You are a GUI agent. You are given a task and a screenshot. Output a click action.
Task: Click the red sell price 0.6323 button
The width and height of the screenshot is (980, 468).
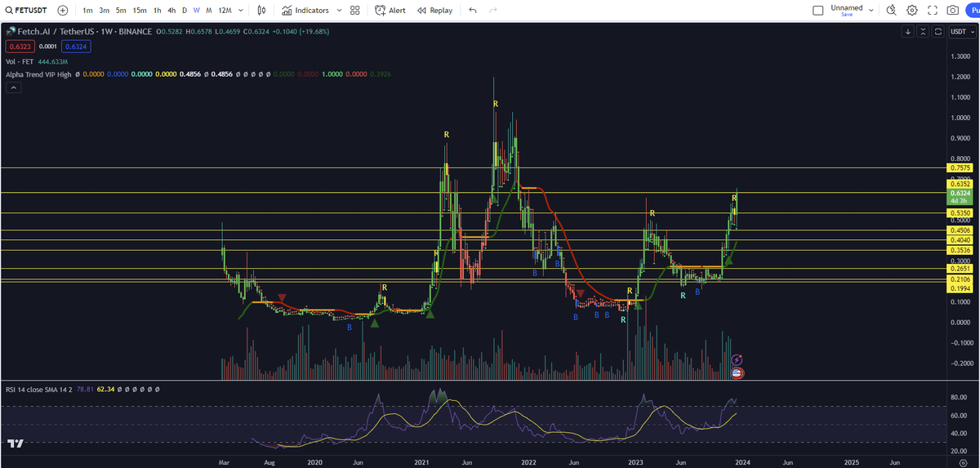click(19, 47)
